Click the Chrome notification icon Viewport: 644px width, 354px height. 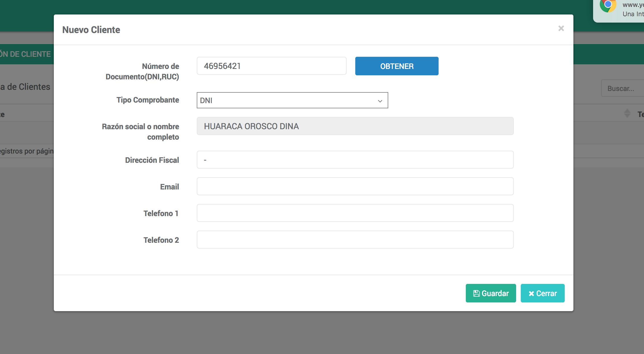point(608,5)
